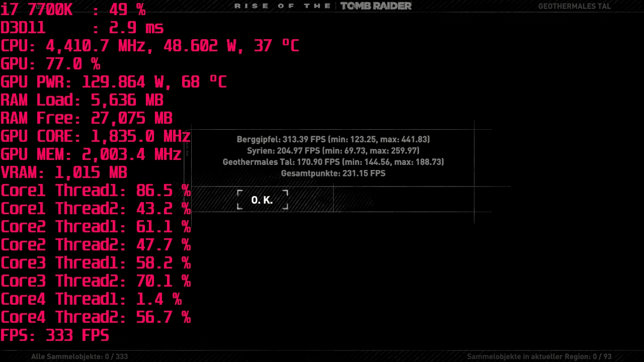The height and width of the screenshot is (362, 644).
Task: Click the VRAM 1,015 MB line
Action: point(64,172)
